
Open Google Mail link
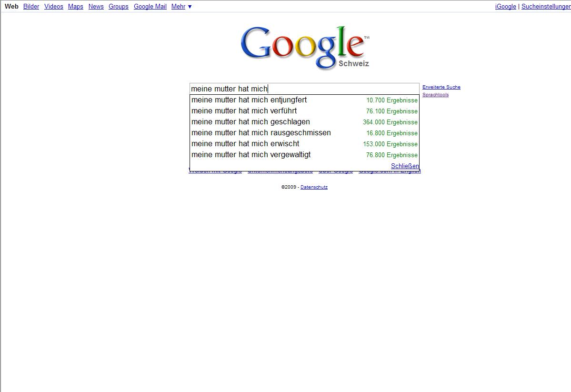pyautogui.click(x=150, y=7)
